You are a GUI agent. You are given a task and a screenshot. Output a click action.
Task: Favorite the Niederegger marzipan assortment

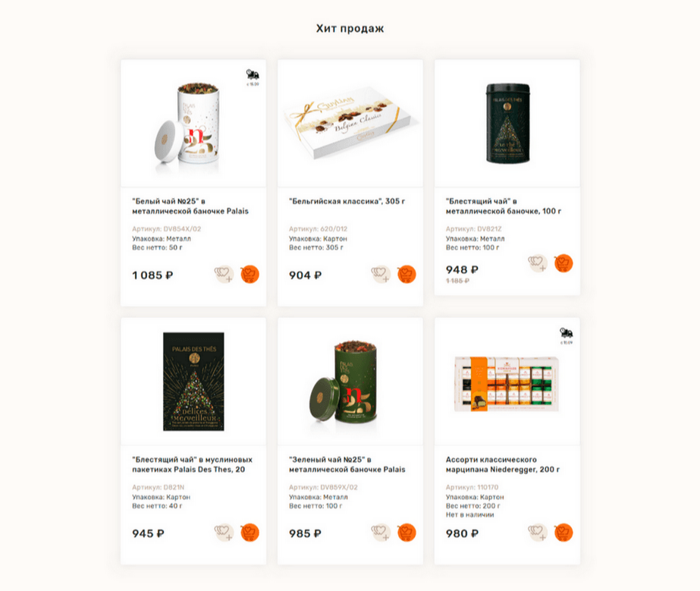click(x=538, y=533)
